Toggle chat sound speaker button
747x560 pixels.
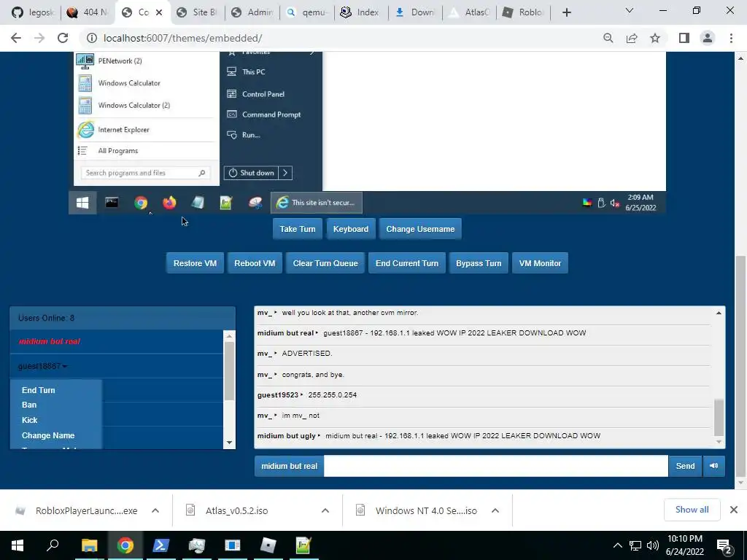[713, 466]
